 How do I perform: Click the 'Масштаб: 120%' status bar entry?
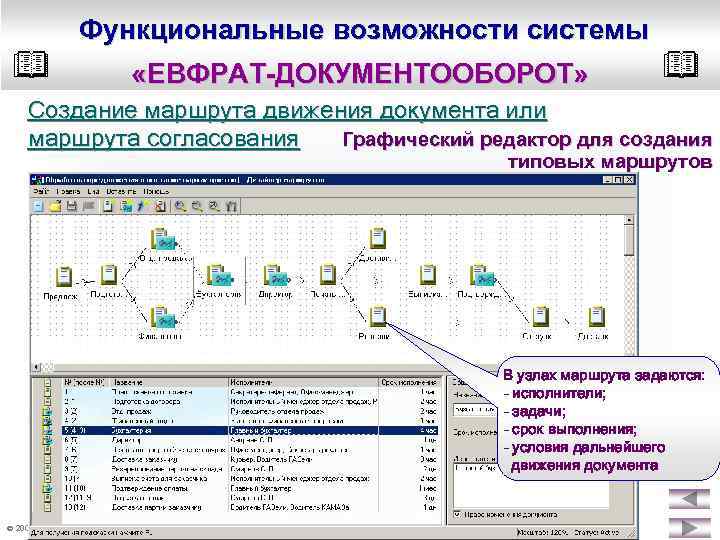[x=540, y=532]
